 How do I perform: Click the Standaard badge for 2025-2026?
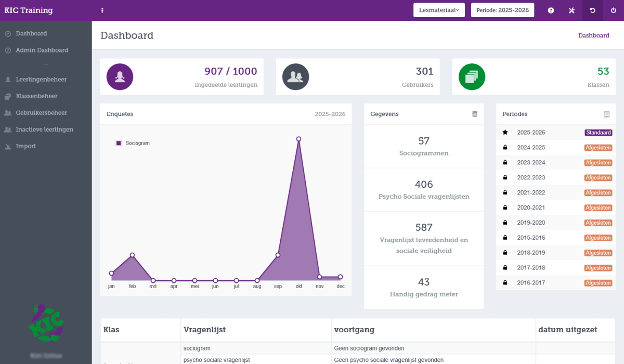point(598,133)
